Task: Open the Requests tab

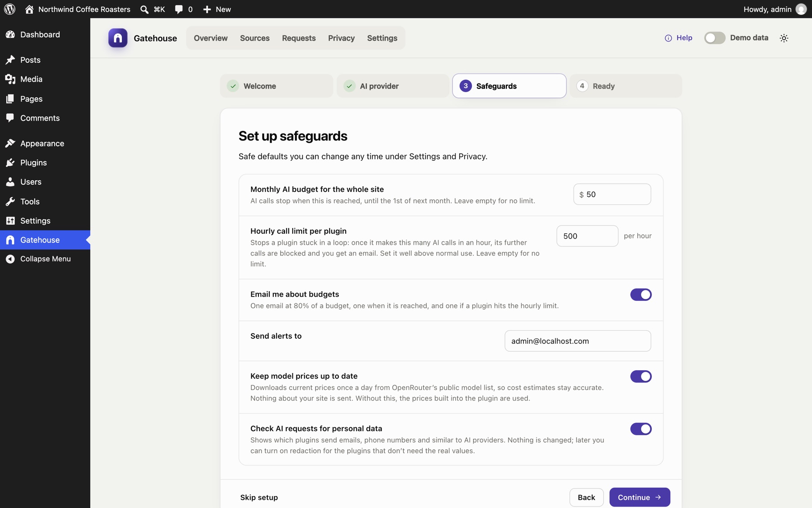Action: click(299, 38)
